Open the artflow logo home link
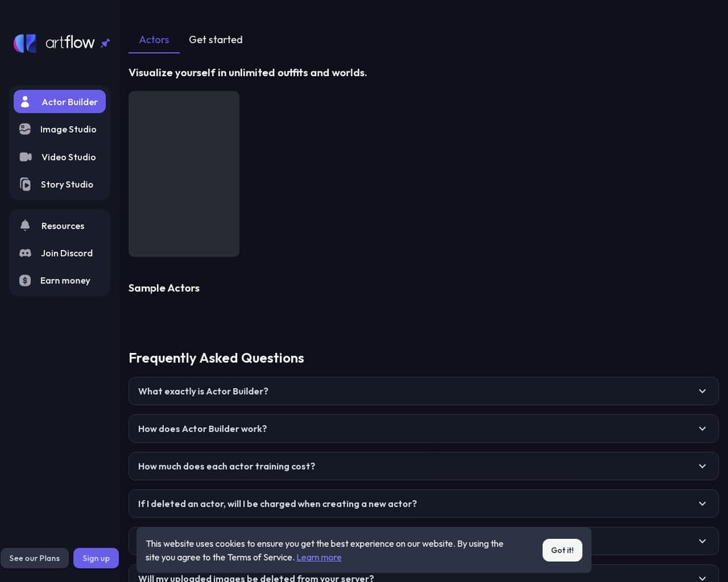The width and height of the screenshot is (728, 582). [54, 43]
